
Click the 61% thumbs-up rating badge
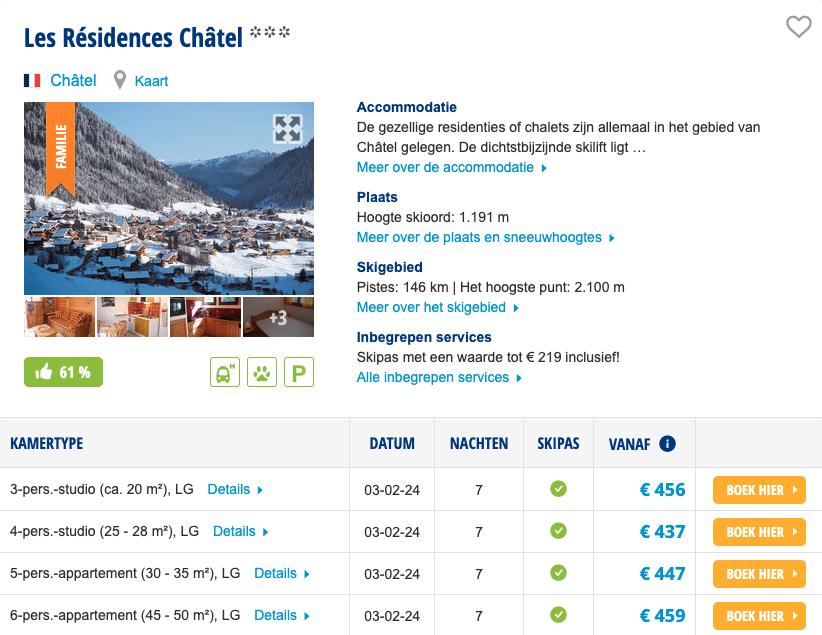click(x=63, y=372)
